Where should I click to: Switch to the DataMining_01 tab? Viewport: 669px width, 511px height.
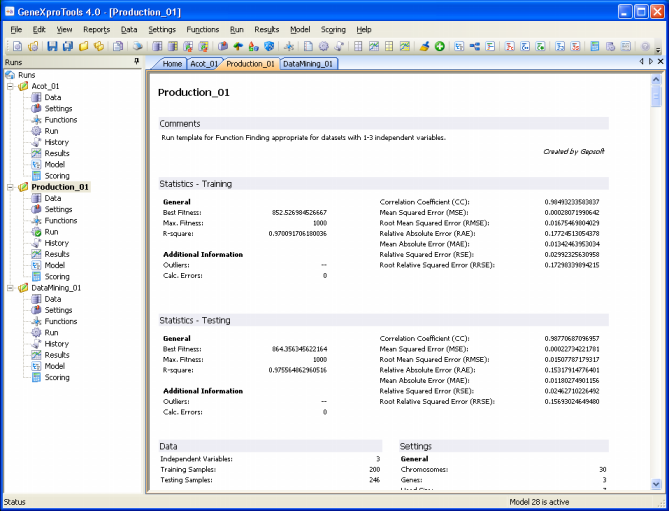pos(308,64)
